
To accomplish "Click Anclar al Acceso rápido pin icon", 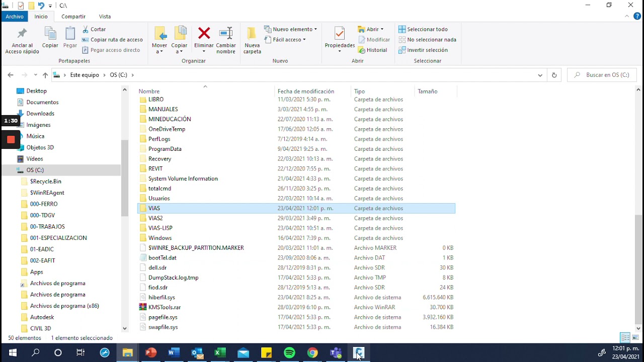I will click(22, 34).
